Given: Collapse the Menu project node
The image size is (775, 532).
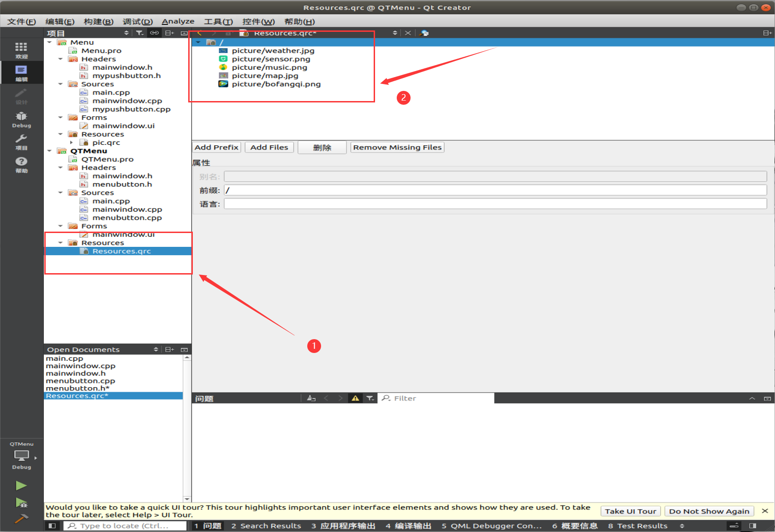Looking at the screenshot, I should pyautogui.click(x=49, y=42).
